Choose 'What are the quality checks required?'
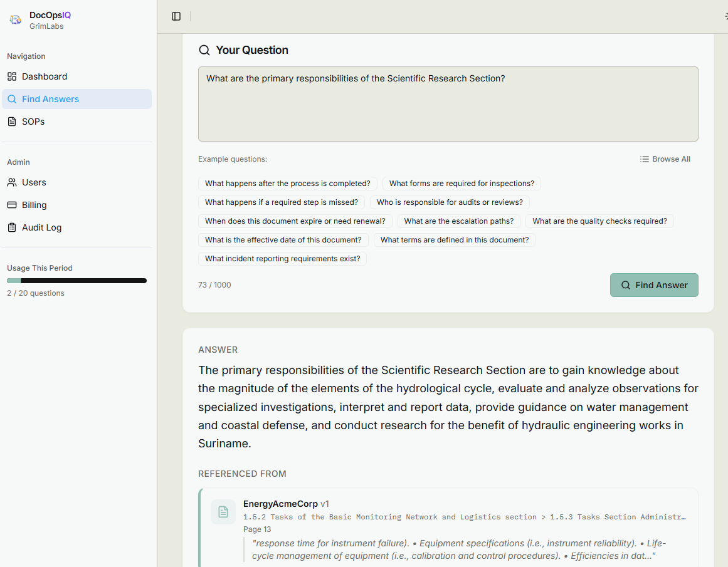 point(599,221)
